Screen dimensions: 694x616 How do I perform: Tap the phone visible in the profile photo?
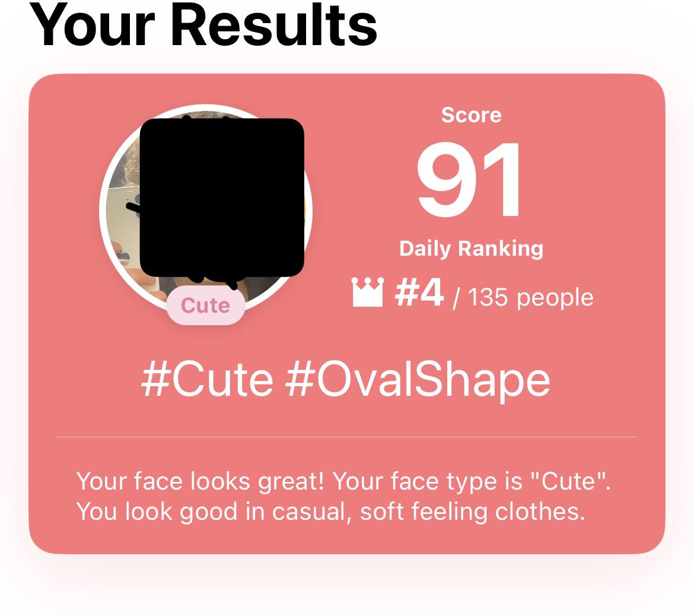[123, 212]
